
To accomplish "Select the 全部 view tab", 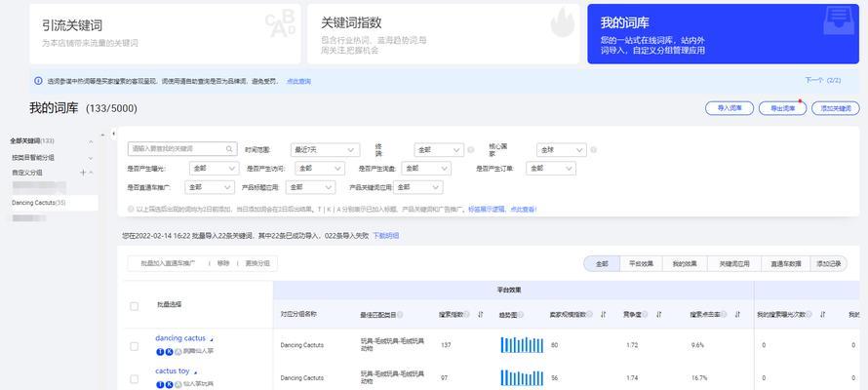I will click(602, 264).
